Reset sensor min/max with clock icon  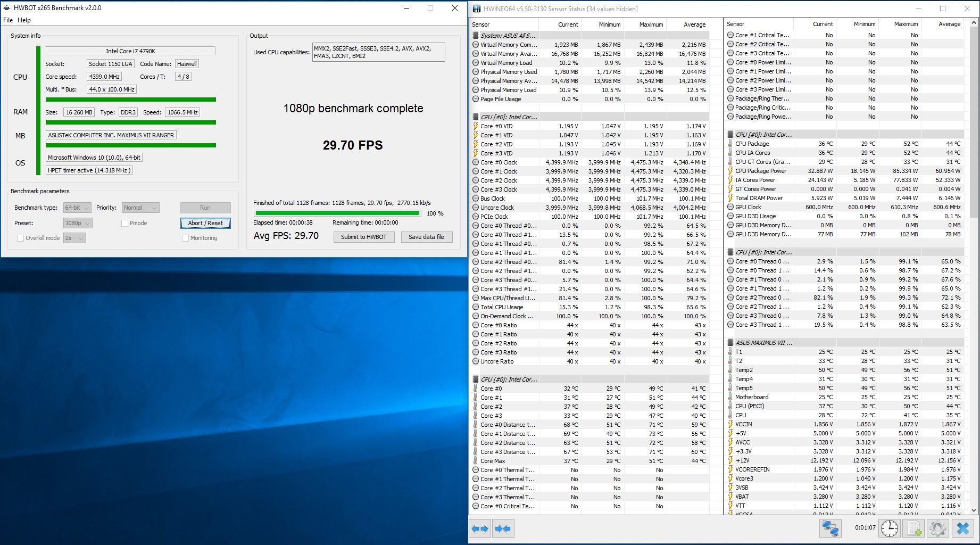click(x=889, y=529)
